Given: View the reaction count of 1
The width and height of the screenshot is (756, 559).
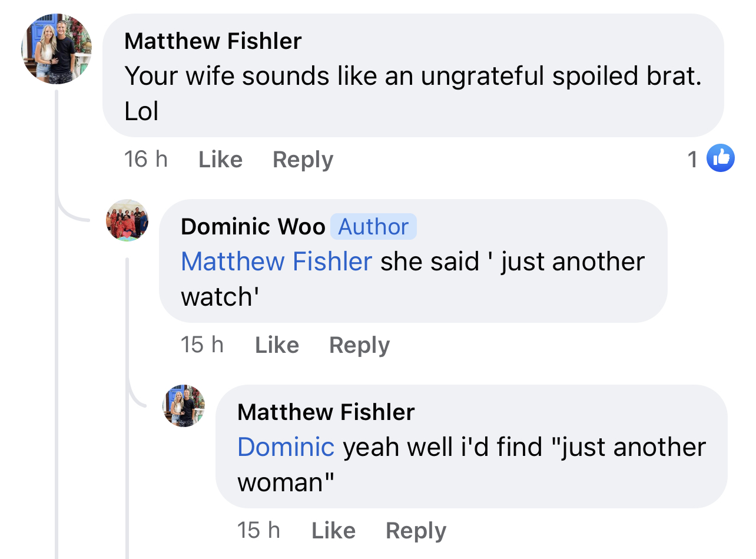Looking at the screenshot, I should 693,159.
